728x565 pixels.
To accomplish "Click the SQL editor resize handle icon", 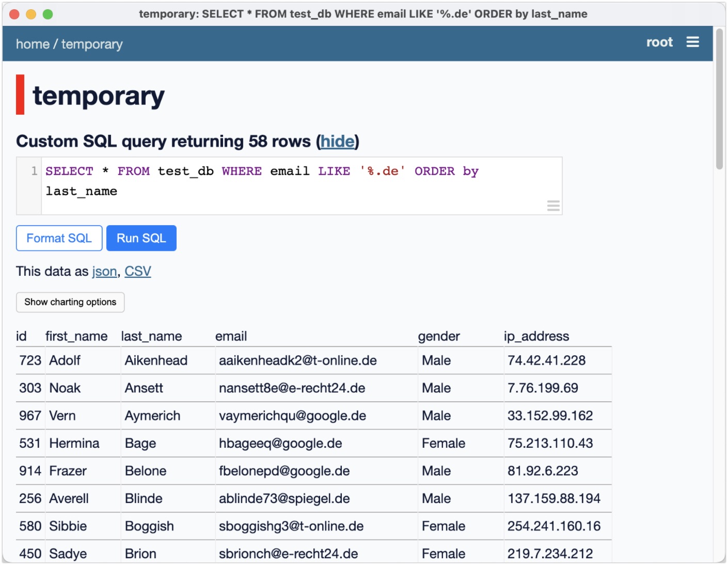I will pyautogui.click(x=553, y=206).
